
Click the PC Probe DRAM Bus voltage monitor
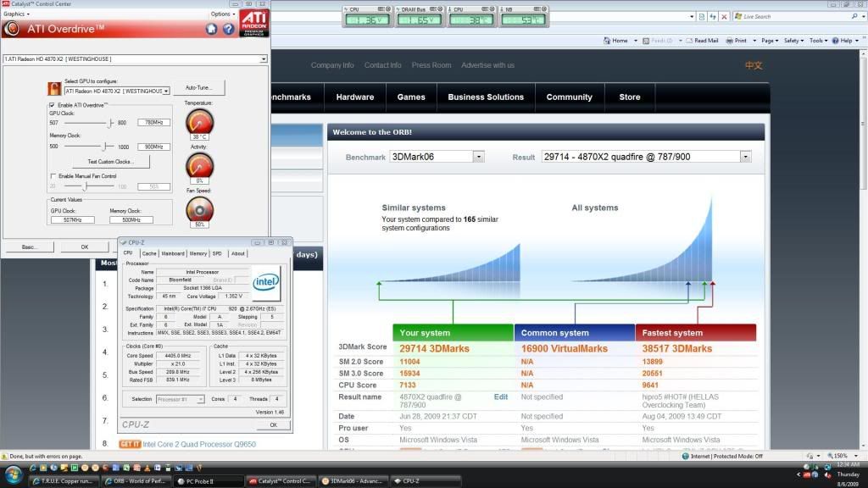(419, 17)
